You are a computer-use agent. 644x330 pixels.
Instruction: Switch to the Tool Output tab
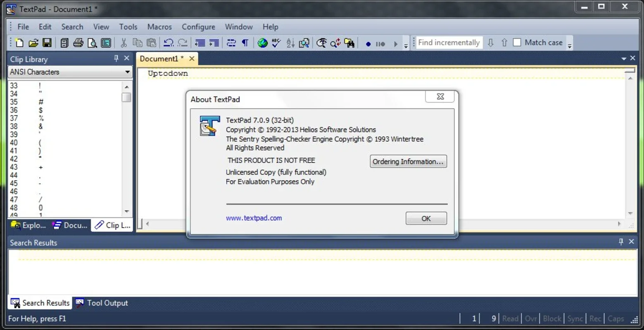click(x=102, y=303)
